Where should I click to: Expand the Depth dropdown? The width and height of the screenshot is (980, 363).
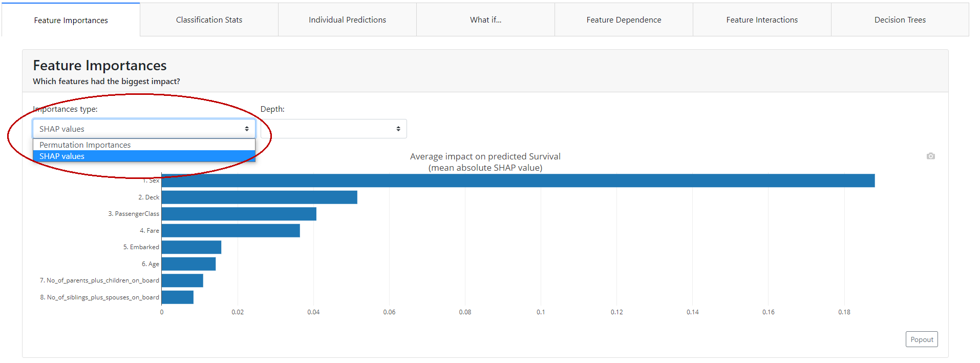pos(333,129)
